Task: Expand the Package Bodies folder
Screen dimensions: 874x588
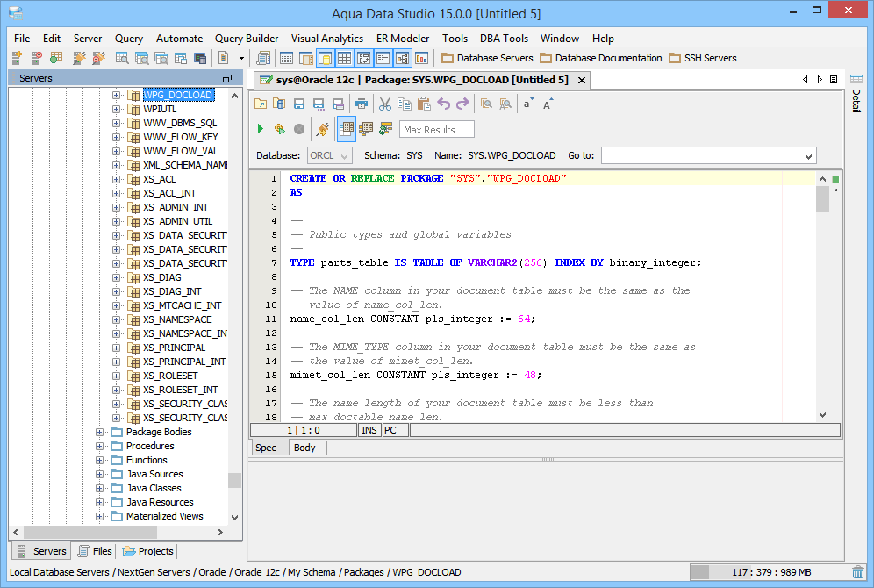Action: [100, 432]
